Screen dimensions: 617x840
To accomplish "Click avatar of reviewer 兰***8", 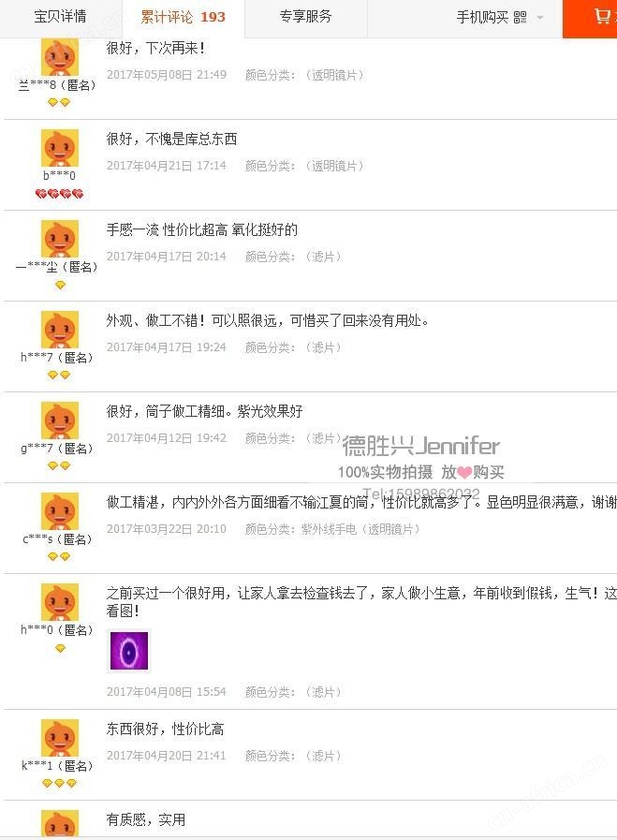I will [60, 57].
